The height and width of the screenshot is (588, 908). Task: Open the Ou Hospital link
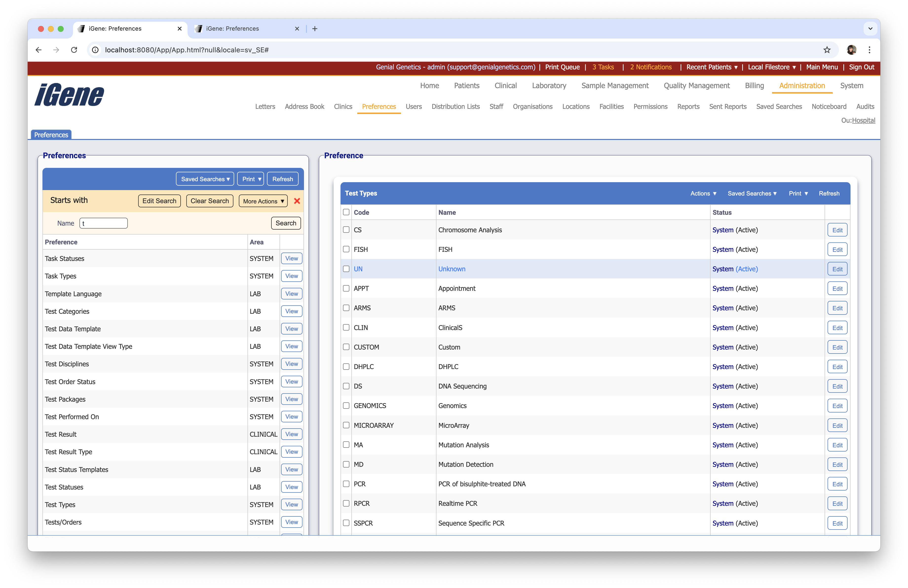pos(863,120)
